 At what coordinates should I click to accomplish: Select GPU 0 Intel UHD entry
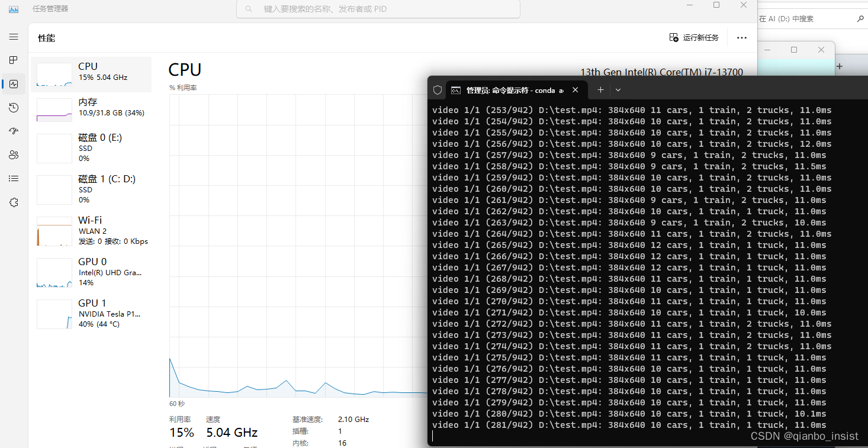[x=91, y=272]
